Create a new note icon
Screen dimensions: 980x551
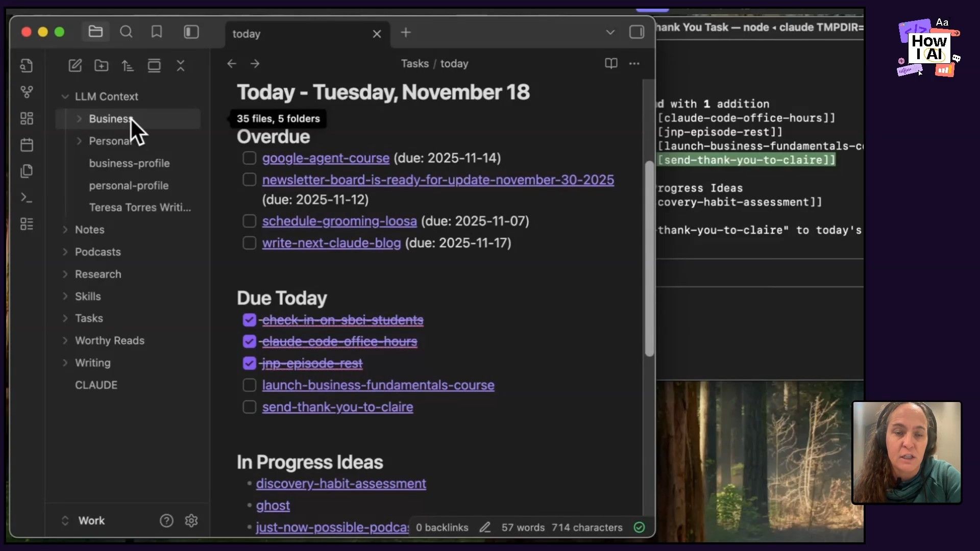coord(75,65)
